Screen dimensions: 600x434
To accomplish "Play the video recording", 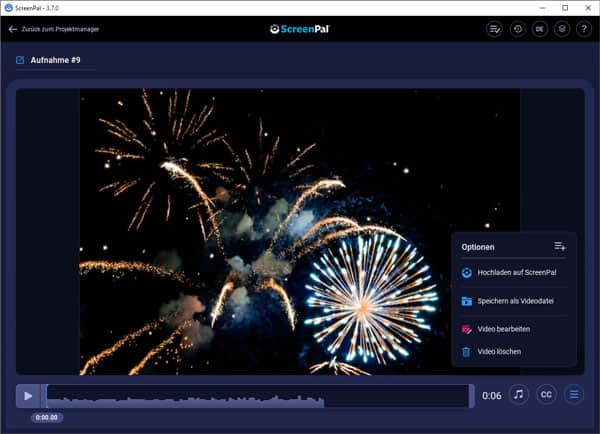I will click(x=28, y=395).
